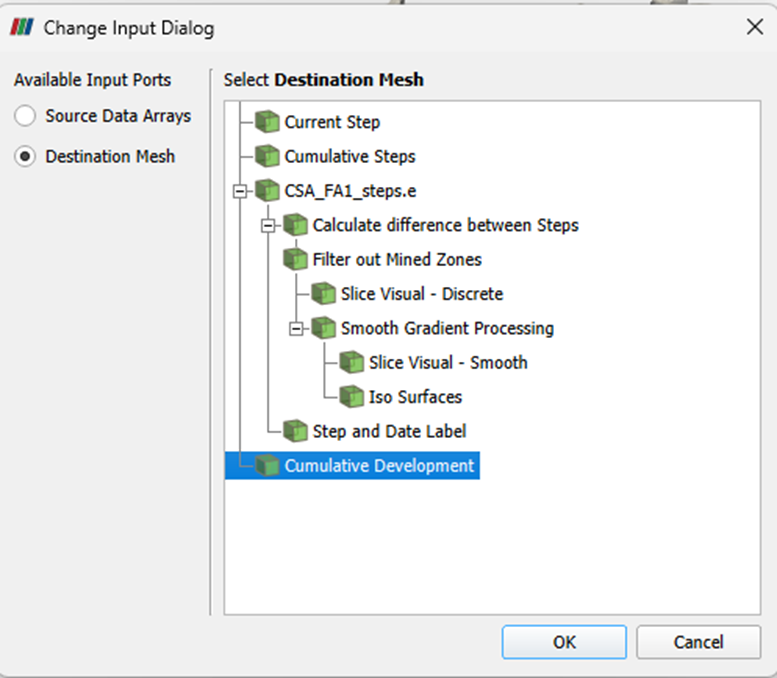This screenshot has height=678, width=777.
Task: Select the Destination Mesh radio button
Action: point(25,157)
